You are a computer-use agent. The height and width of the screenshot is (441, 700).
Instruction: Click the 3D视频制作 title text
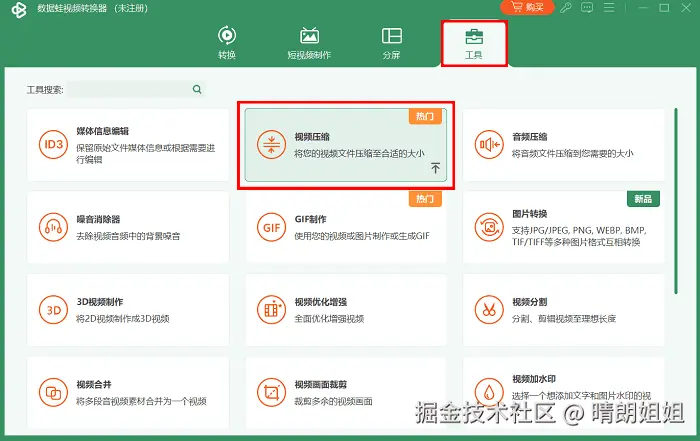click(x=100, y=302)
